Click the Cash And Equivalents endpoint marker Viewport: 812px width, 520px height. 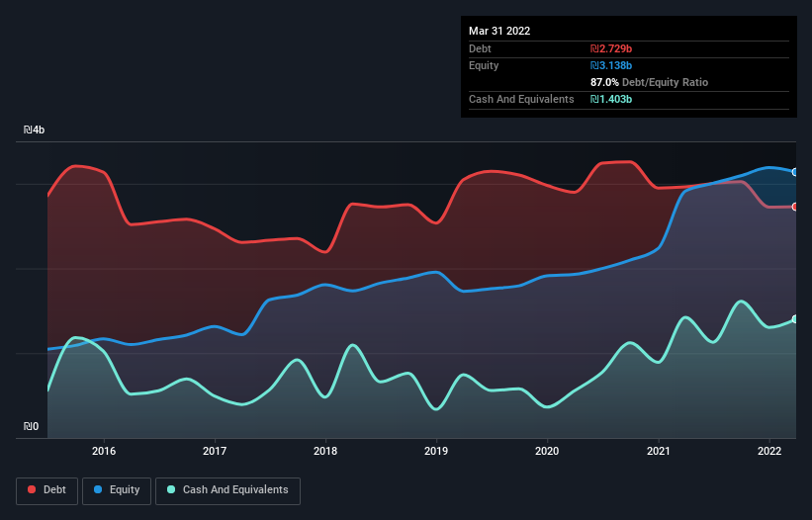tap(795, 318)
